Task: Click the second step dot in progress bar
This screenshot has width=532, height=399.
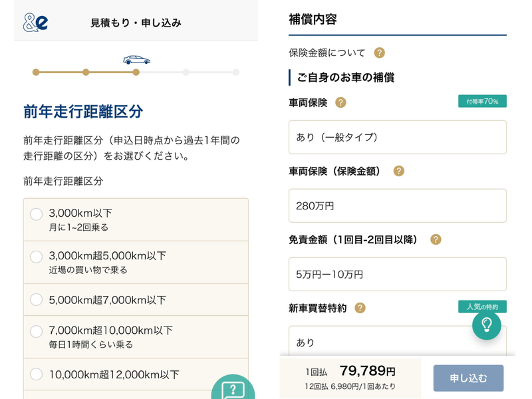Action: [86, 72]
